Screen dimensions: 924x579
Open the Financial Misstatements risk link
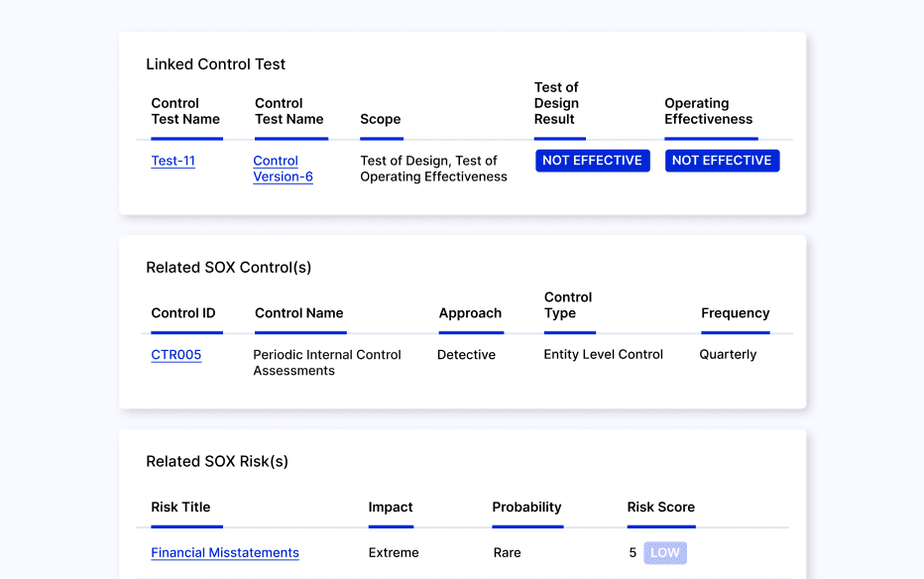coord(225,553)
